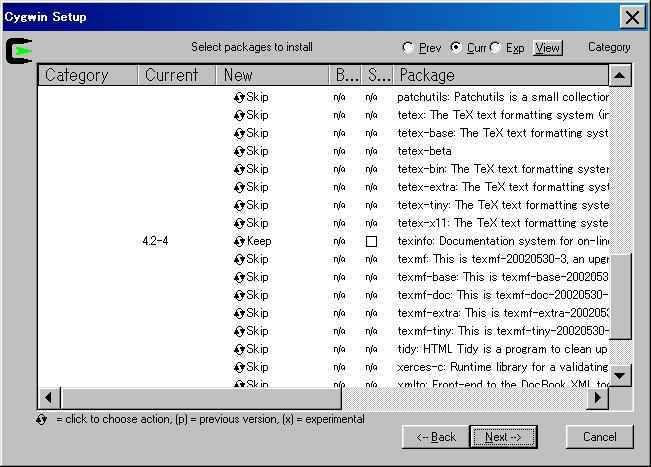Click the texmf-doc package description
Viewport: 651px width, 467px height.
[x=503, y=295]
